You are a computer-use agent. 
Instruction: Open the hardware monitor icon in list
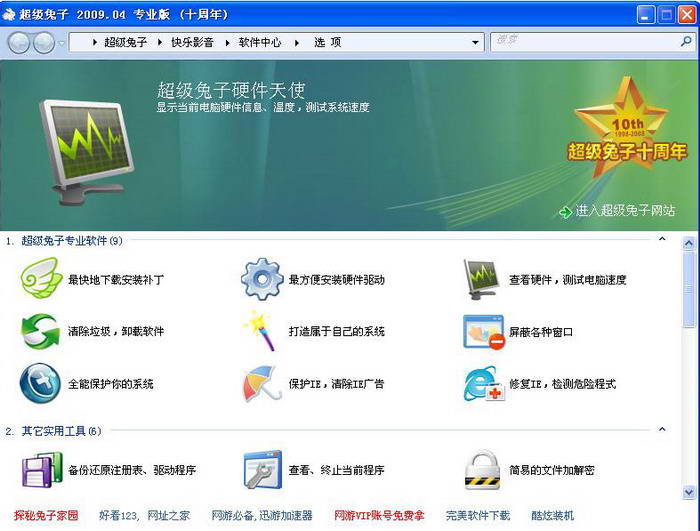482,279
